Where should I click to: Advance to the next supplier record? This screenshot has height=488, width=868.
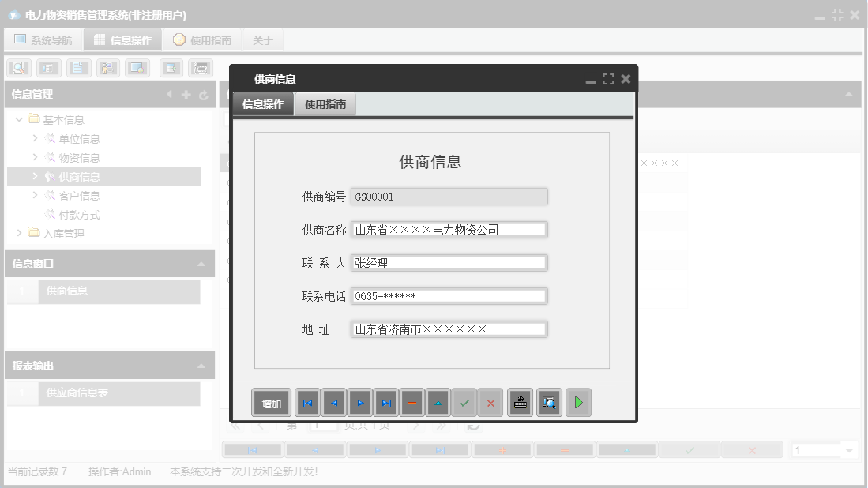point(359,402)
